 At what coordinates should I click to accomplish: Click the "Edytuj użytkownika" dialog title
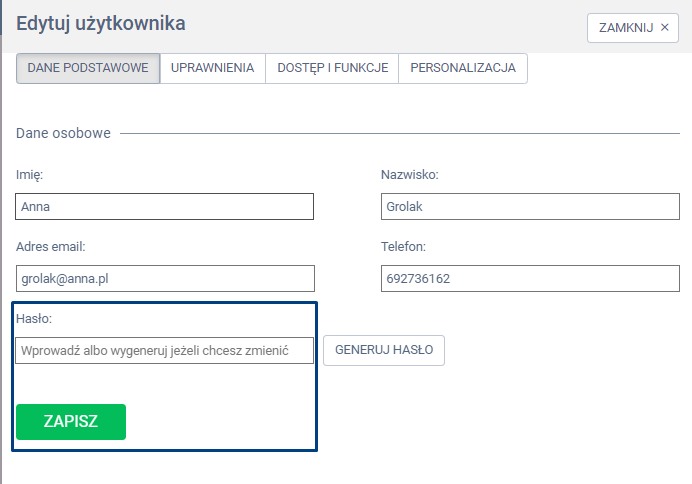click(100, 23)
